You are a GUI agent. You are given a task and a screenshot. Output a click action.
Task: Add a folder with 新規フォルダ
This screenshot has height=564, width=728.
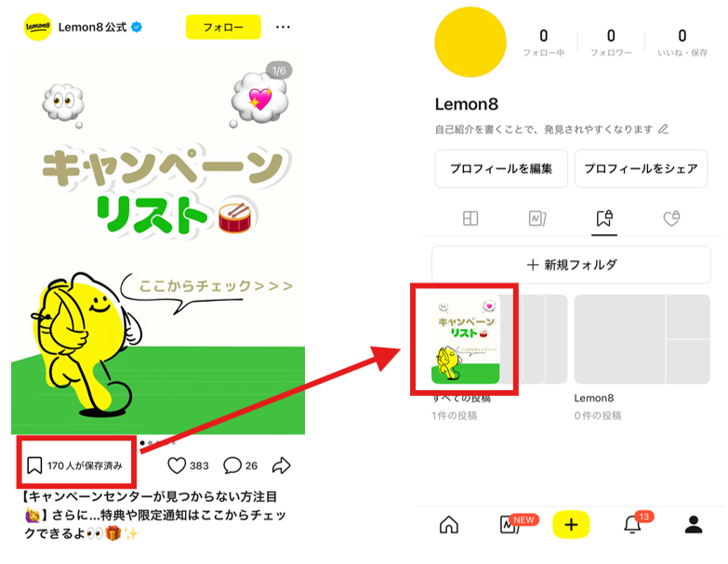coord(571,265)
